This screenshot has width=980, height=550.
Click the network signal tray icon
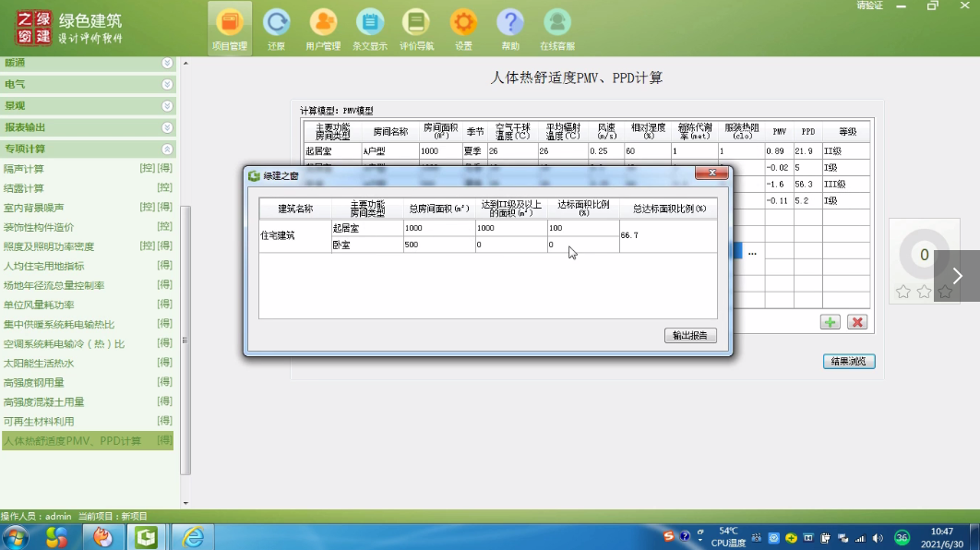point(860,538)
